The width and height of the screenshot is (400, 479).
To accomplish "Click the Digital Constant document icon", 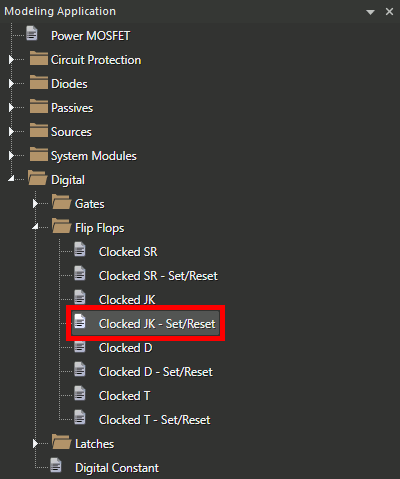I will (56, 465).
